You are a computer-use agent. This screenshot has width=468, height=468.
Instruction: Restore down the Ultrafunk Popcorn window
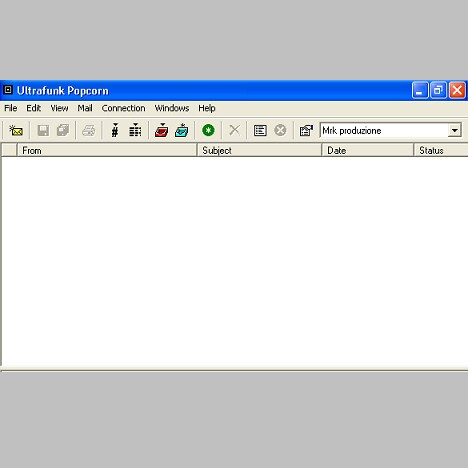point(438,90)
